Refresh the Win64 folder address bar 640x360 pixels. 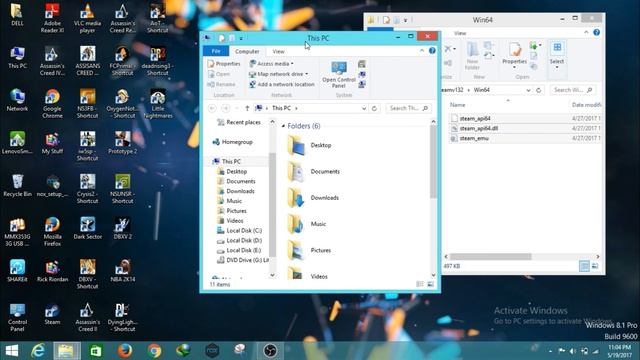(x=538, y=90)
